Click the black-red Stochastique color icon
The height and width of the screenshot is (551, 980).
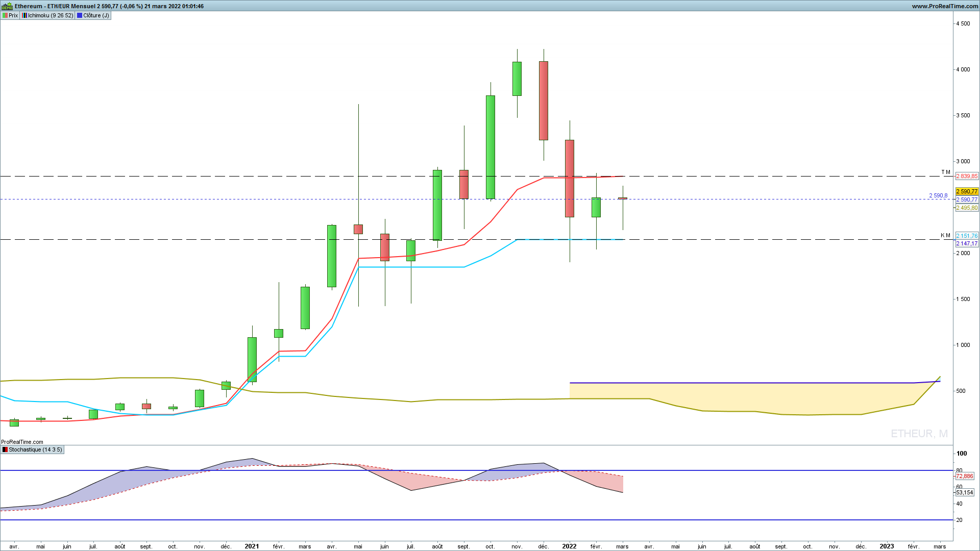click(x=5, y=449)
